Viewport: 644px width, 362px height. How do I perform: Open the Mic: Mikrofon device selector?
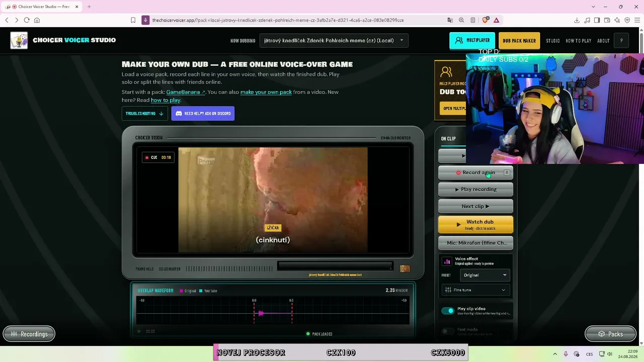click(475, 243)
